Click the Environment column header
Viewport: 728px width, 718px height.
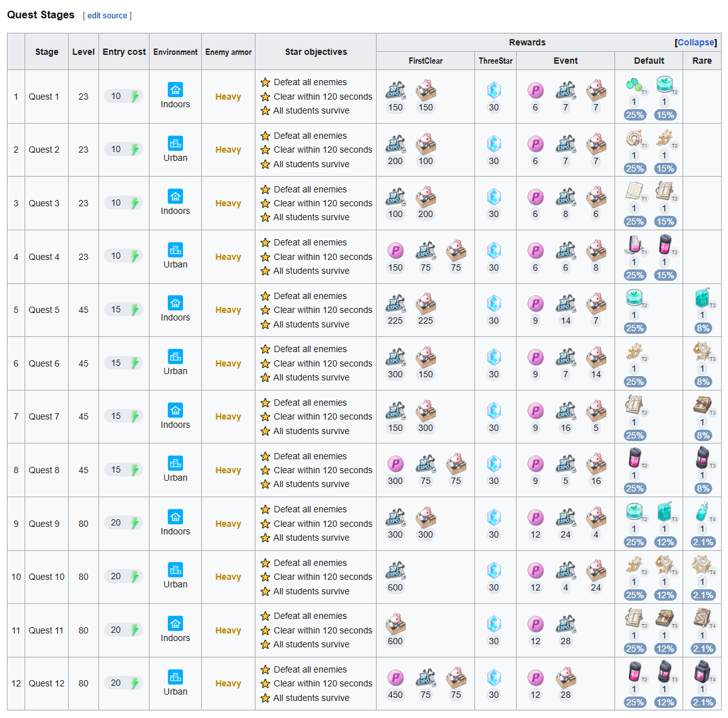tap(175, 52)
